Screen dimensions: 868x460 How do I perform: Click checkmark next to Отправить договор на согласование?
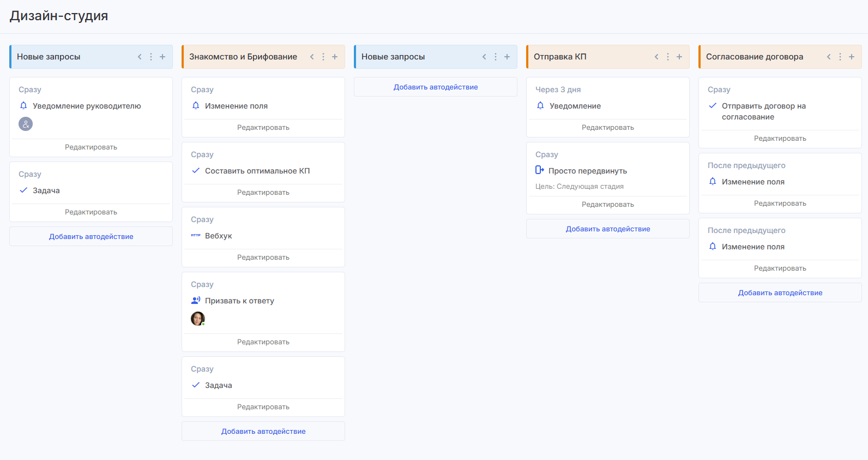pyautogui.click(x=713, y=106)
